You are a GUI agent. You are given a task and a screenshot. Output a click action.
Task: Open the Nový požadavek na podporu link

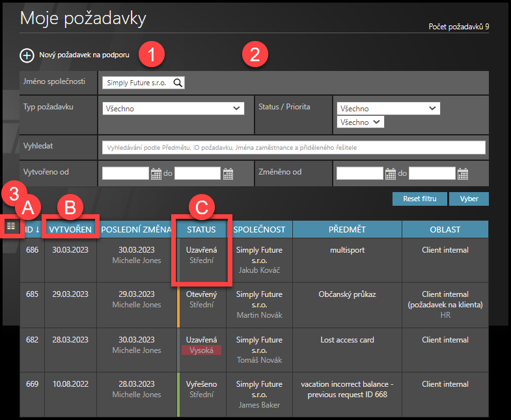(84, 55)
